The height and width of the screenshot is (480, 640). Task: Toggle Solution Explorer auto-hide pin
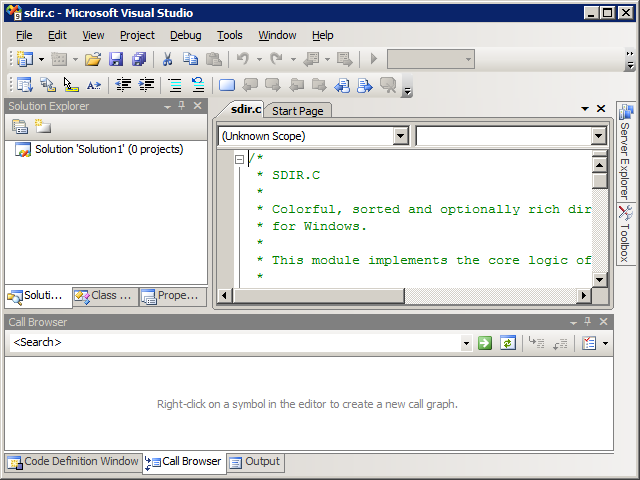182,106
